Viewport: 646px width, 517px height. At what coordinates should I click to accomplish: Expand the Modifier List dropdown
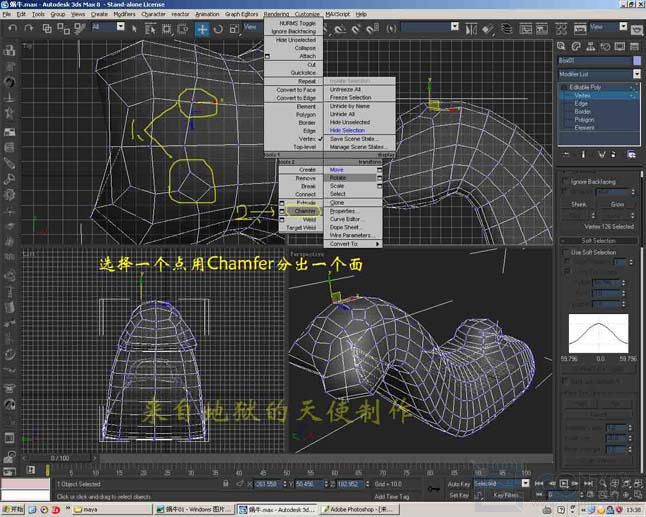coord(637,74)
